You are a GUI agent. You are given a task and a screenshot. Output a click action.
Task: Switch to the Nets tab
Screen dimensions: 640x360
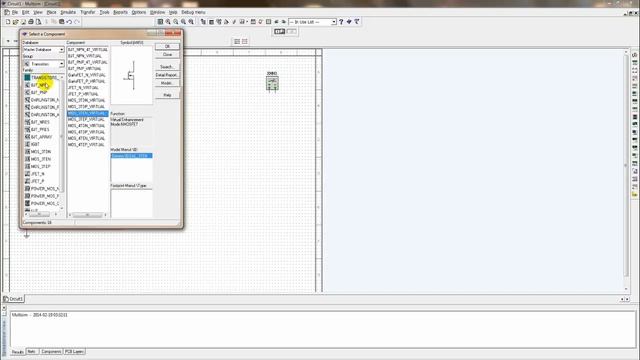point(31,351)
